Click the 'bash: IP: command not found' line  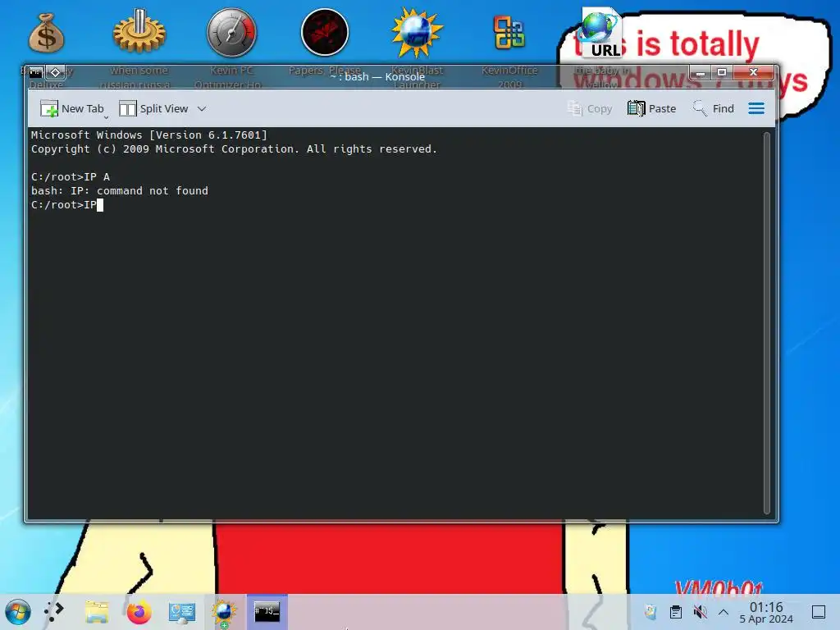point(120,190)
